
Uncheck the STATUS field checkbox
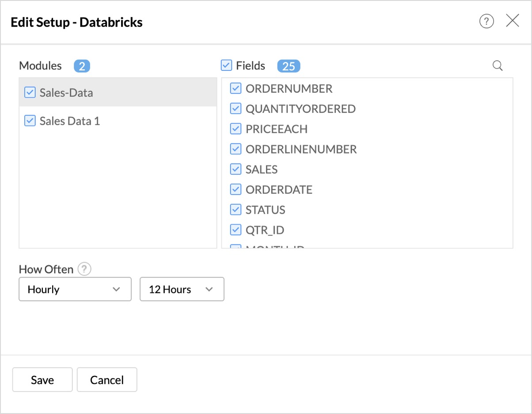(x=236, y=210)
